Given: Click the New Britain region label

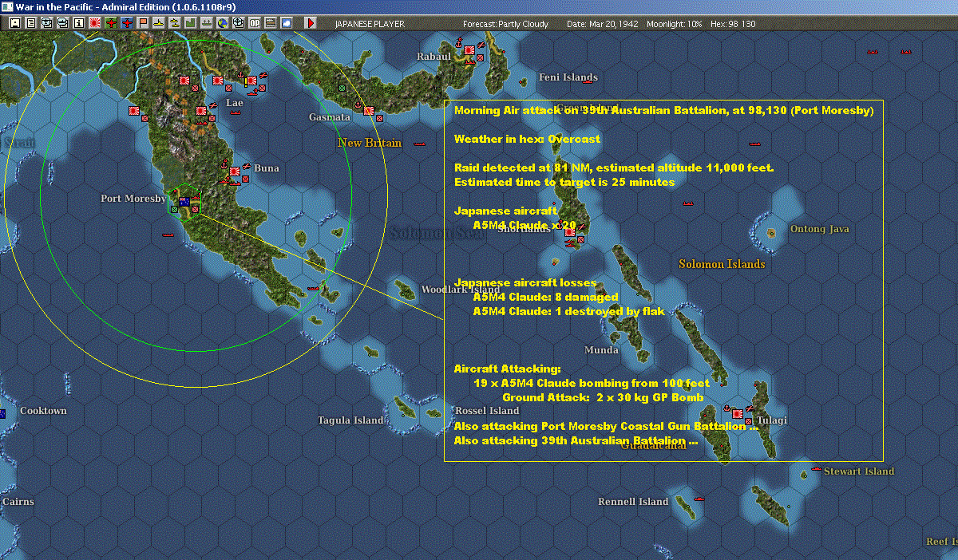Looking at the screenshot, I should pyautogui.click(x=370, y=143).
